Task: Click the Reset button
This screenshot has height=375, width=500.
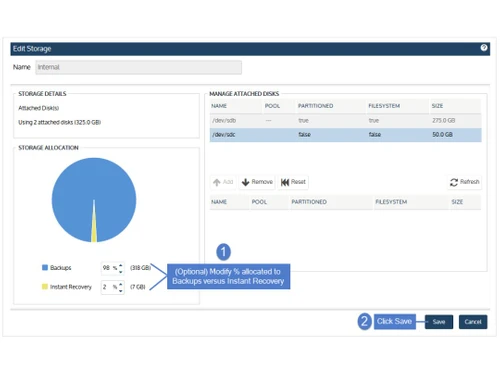Action: click(x=293, y=182)
